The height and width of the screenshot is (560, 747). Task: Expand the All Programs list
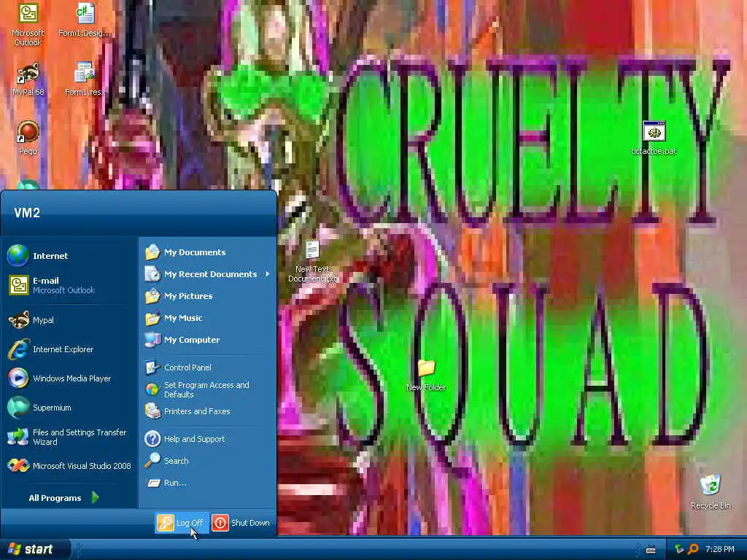click(x=64, y=497)
